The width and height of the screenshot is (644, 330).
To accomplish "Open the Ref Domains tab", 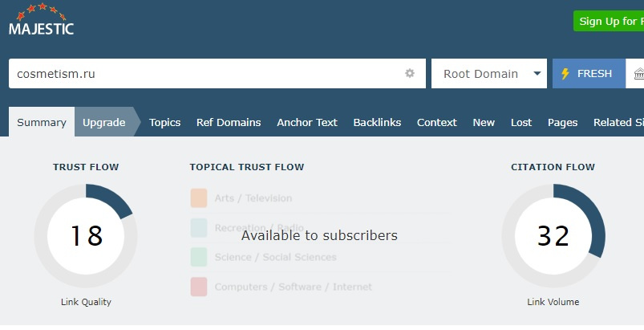I will 229,122.
